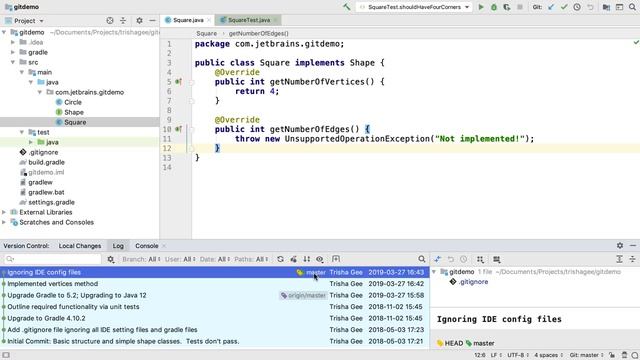Open the User: All filter dropdown
The height and width of the screenshot is (360, 640).
[180, 259]
